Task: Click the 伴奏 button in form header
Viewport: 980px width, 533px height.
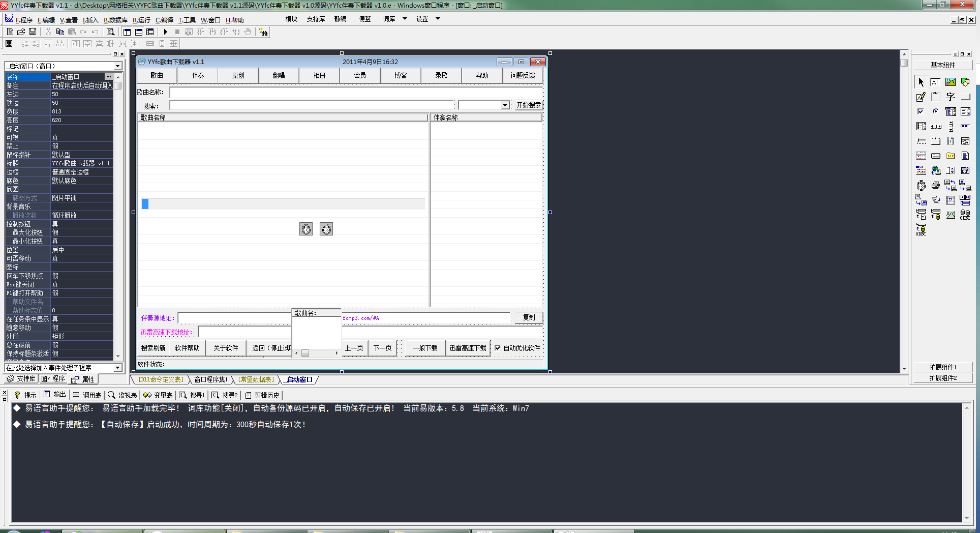Action: coord(198,75)
